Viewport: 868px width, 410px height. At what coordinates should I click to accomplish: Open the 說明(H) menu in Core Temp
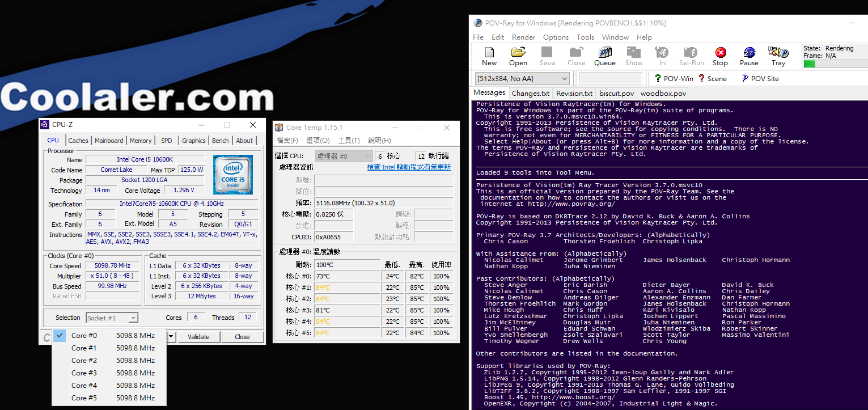(379, 141)
